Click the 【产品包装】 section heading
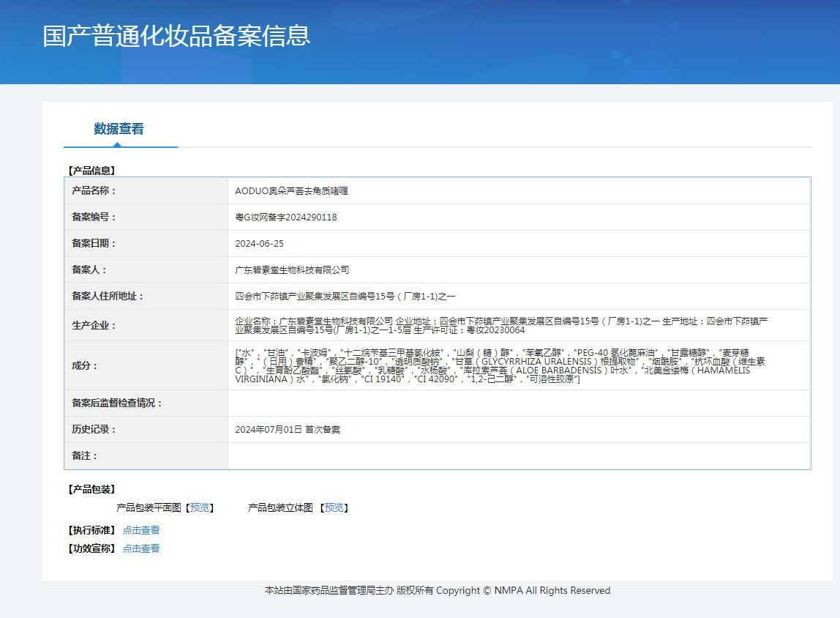The width and height of the screenshot is (840, 618). click(91, 489)
